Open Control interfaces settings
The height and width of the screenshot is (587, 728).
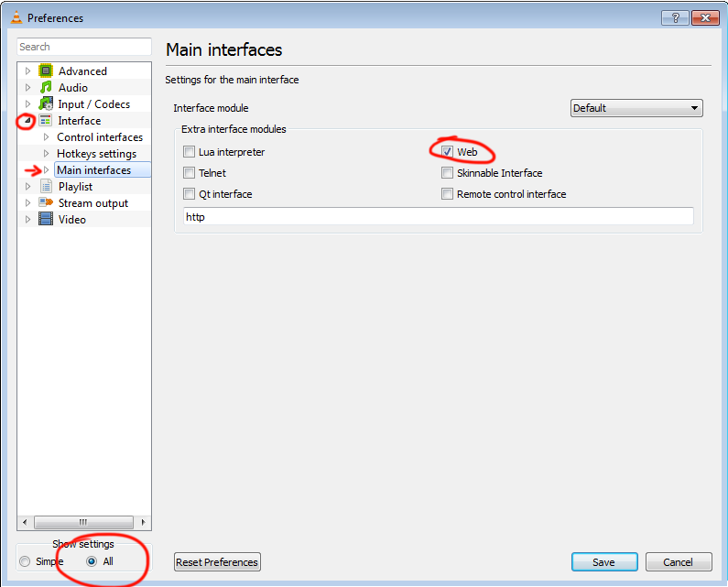point(100,137)
